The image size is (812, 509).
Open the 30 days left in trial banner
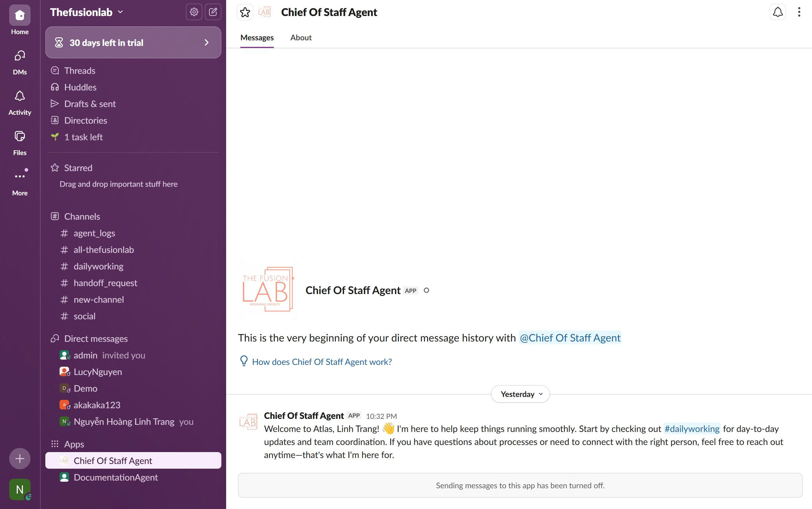[133, 42]
